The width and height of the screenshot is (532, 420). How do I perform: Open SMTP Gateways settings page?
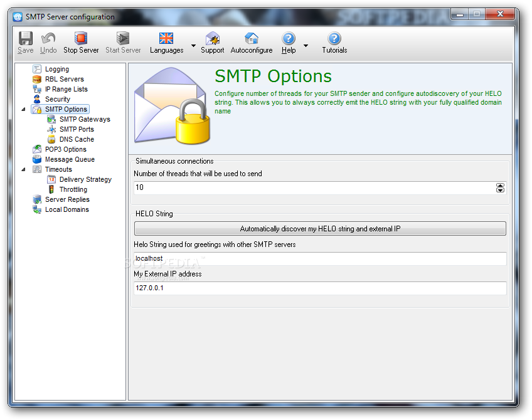pos(85,119)
